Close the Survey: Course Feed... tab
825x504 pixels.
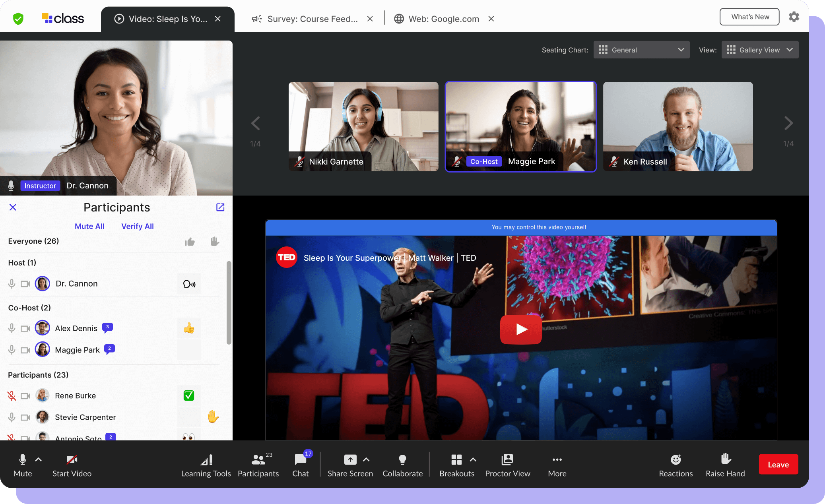coord(370,19)
